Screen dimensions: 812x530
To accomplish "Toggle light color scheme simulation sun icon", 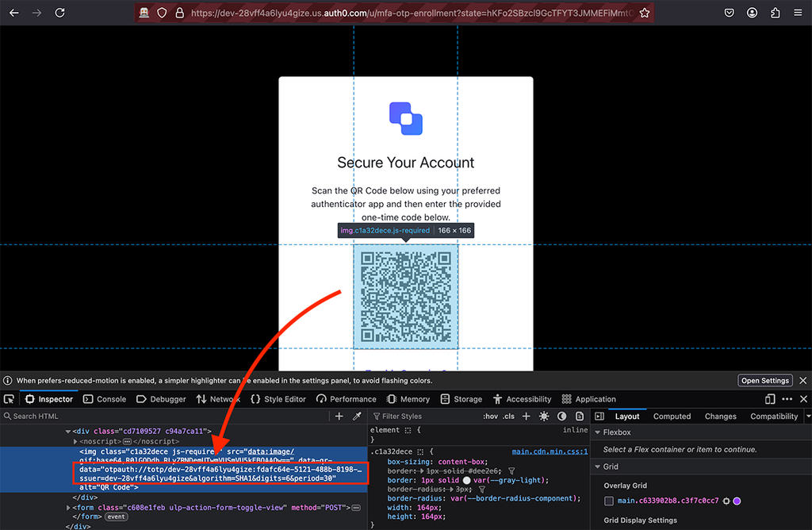I will pyautogui.click(x=544, y=416).
